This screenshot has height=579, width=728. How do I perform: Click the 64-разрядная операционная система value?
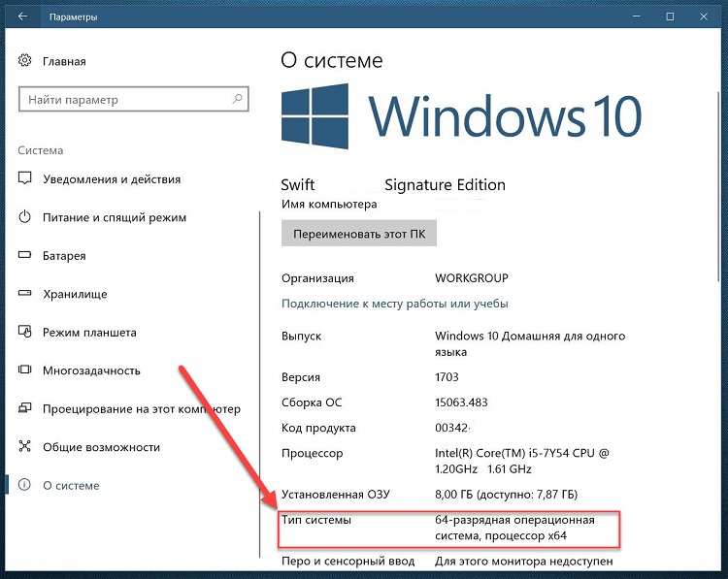(514, 528)
